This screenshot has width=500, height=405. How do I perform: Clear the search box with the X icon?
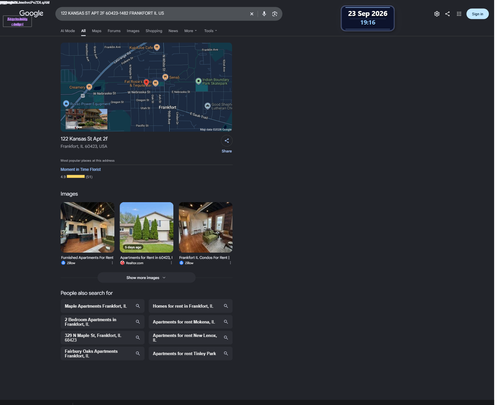[x=252, y=14]
